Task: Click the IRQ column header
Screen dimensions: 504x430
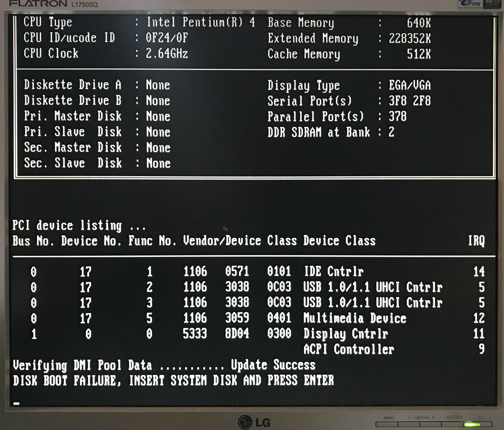Action: (x=476, y=241)
